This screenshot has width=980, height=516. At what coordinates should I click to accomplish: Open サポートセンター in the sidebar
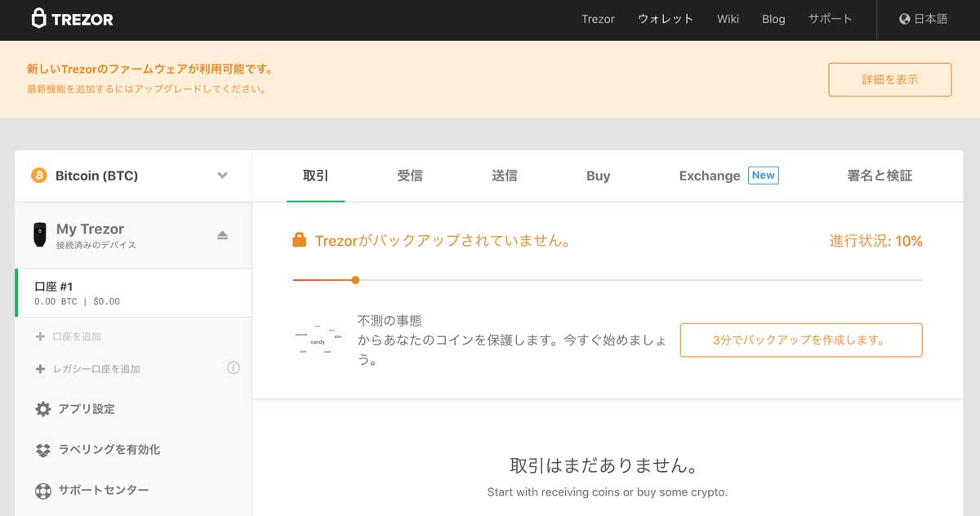point(104,491)
